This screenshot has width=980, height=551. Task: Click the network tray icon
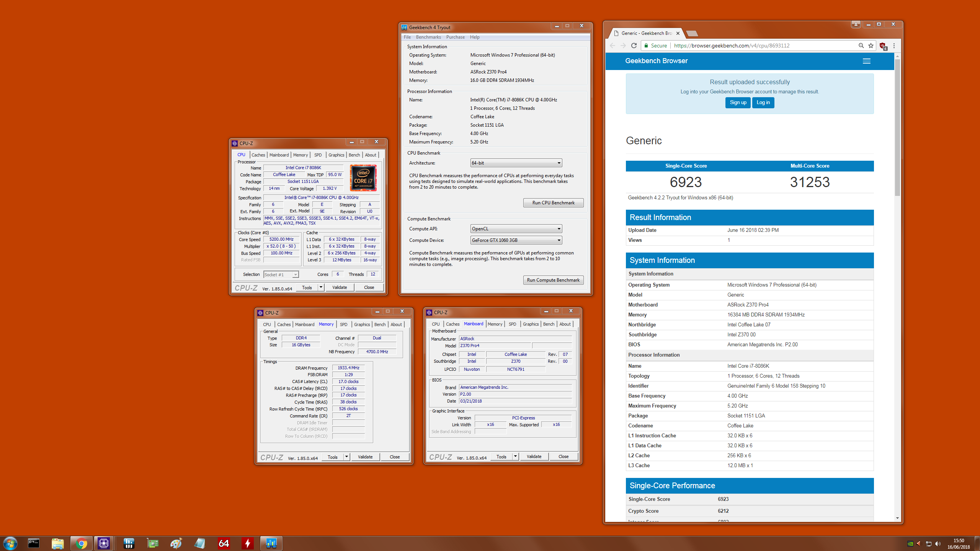pyautogui.click(x=929, y=544)
